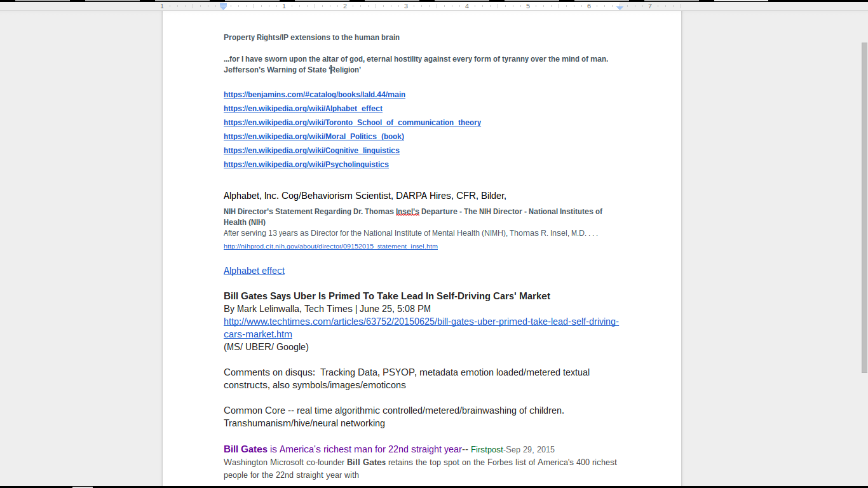Select the left indent marker on the ruler
This screenshot has height=488, width=868.
pyautogui.click(x=223, y=6)
